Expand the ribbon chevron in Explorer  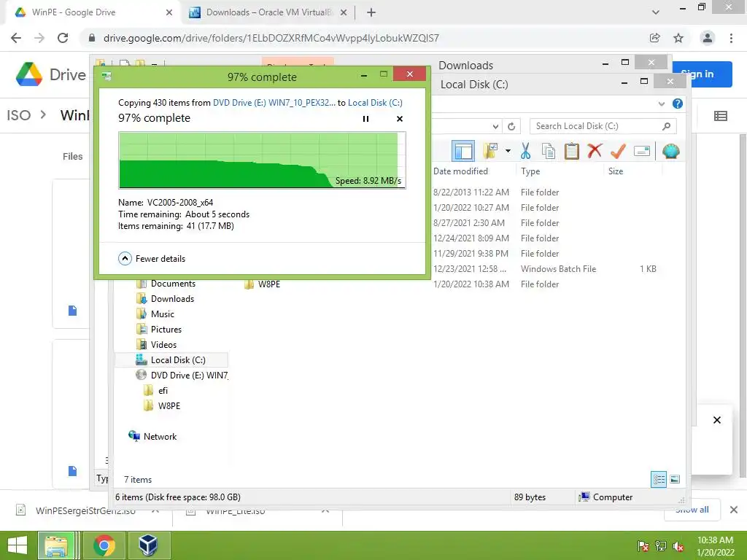pyautogui.click(x=661, y=104)
